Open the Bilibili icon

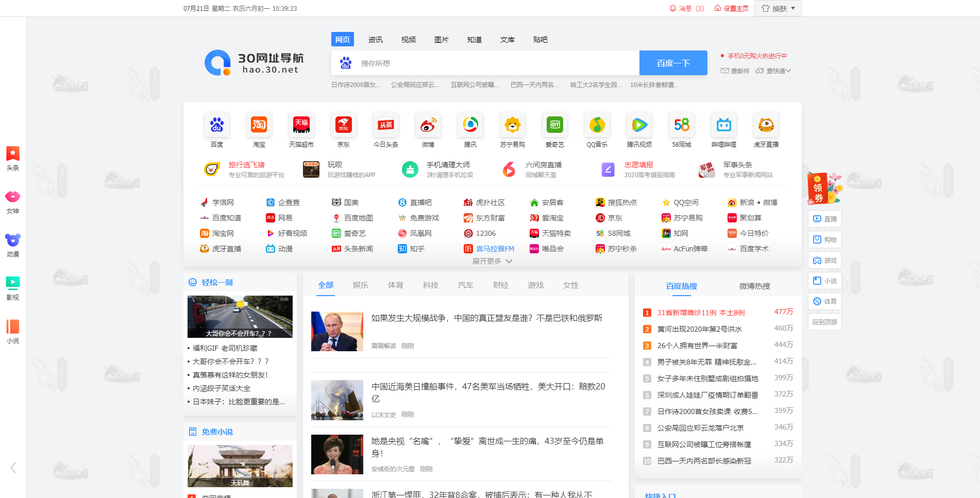[x=724, y=125]
